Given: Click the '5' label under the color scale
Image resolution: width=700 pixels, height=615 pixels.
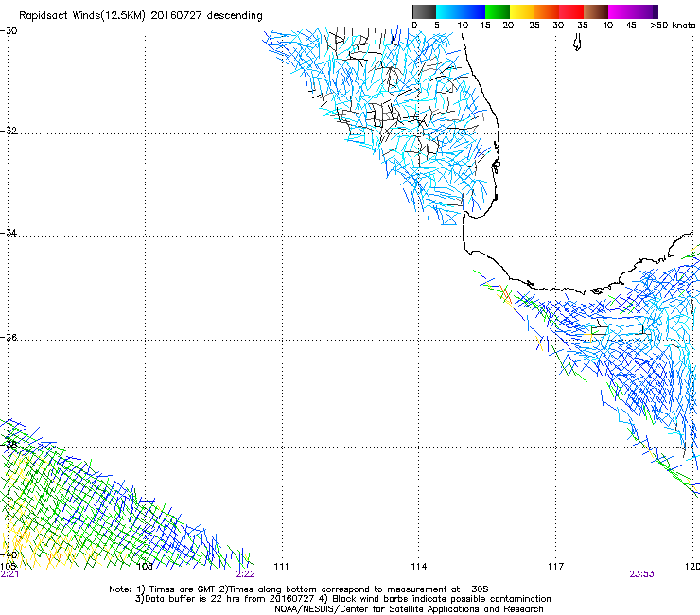Looking at the screenshot, I should [437, 26].
